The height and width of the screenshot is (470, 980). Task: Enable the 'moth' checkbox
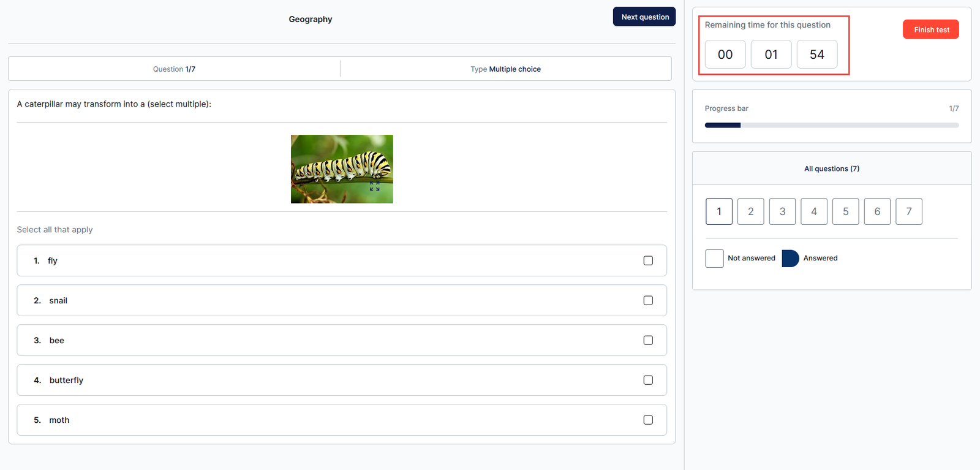coord(648,420)
